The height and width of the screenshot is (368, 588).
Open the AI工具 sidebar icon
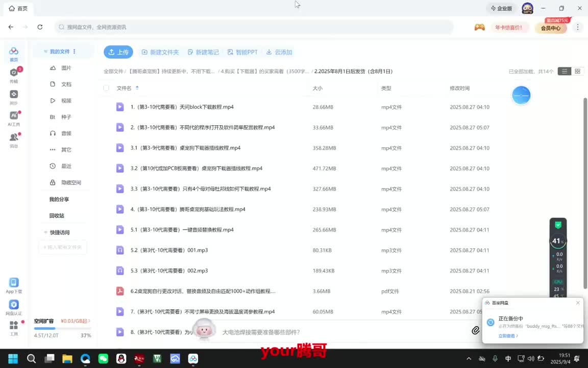[14, 118]
